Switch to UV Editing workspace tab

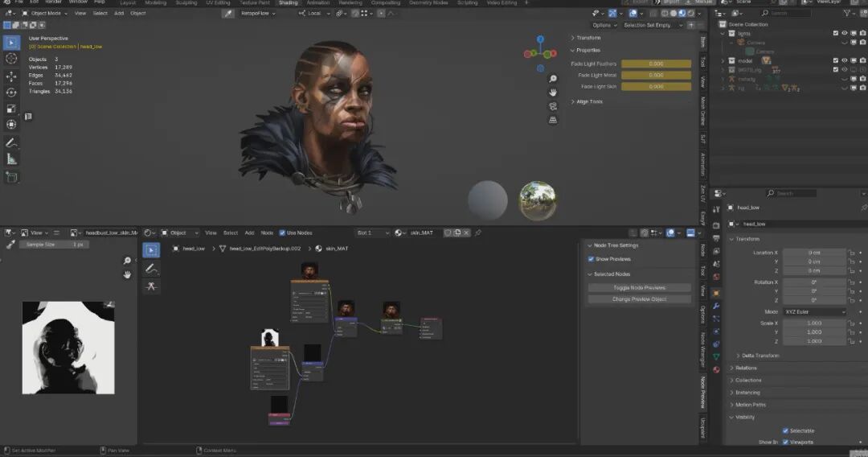click(x=218, y=2)
